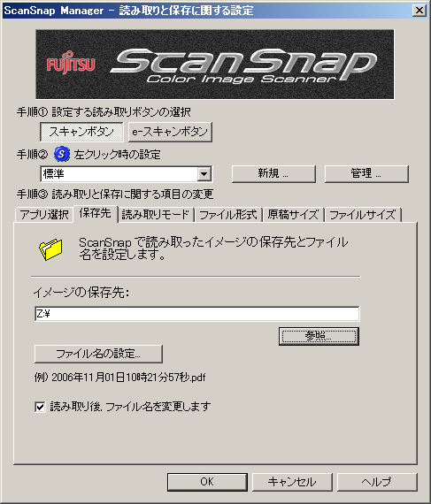Switch to the ファイルサイズ tab

363,214
